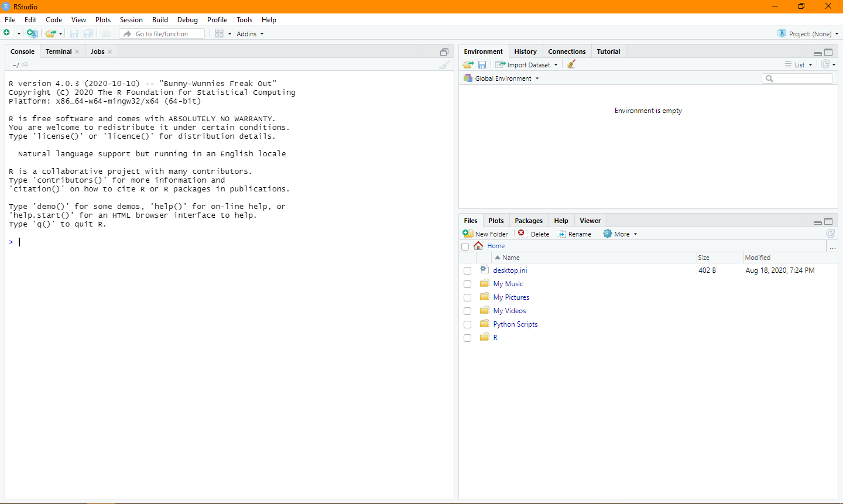Check the Python Scripts checkbox
The height and width of the screenshot is (504, 843).
(x=467, y=324)
